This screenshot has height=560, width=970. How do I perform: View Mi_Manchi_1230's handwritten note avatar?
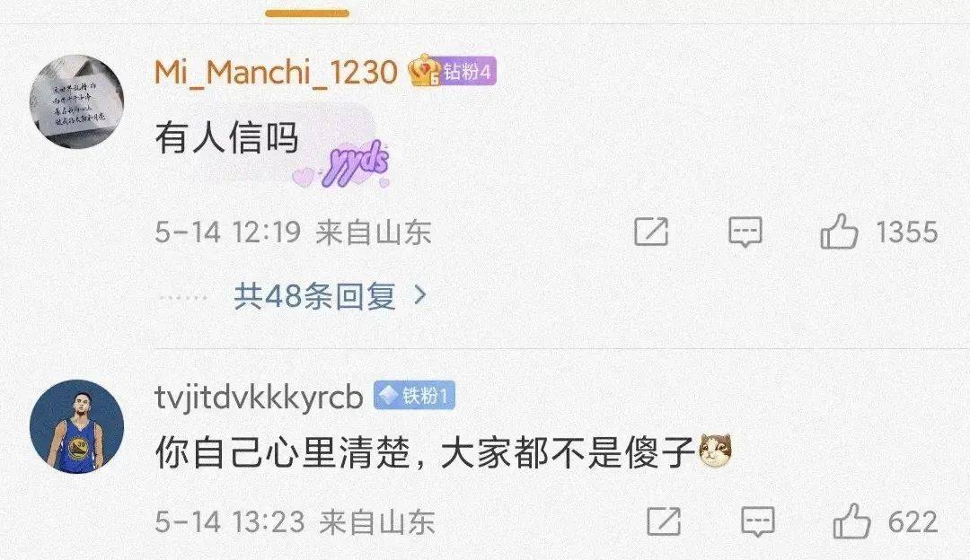tap(76, 102)
